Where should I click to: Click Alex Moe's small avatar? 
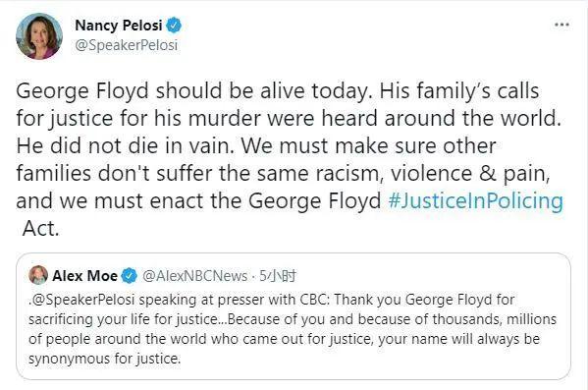tap(38, 275)
